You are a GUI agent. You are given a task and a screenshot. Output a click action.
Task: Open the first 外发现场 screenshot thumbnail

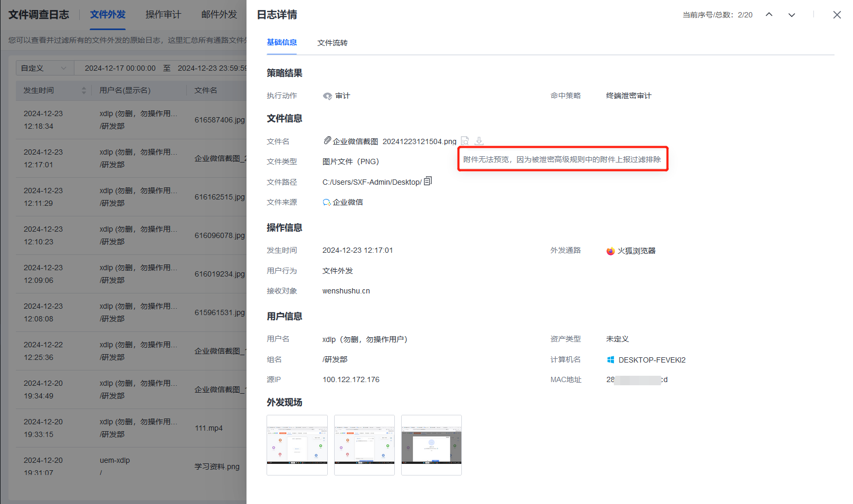(297, 445)
